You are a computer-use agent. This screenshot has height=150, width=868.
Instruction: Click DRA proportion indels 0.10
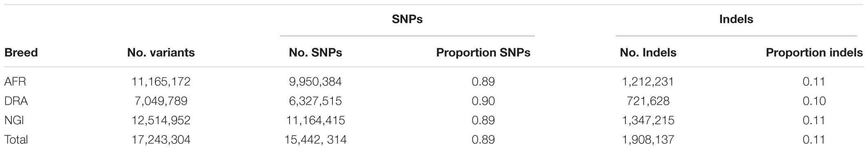coord(814,101)
